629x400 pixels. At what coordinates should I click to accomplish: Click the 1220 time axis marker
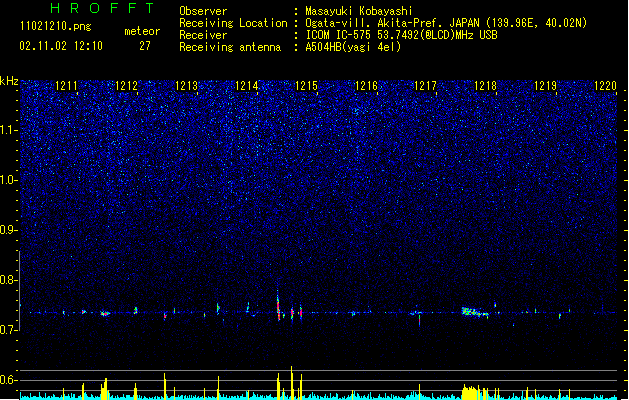tap(605, 86)
